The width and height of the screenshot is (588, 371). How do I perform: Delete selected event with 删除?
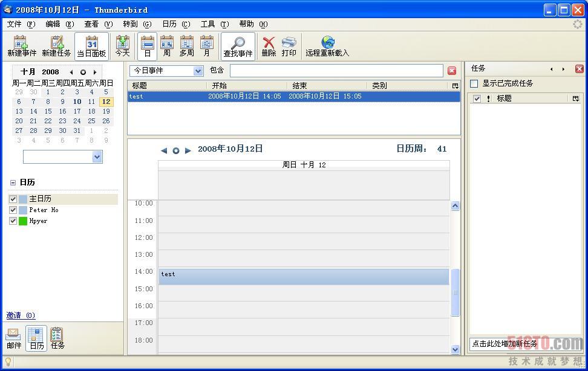269,46
